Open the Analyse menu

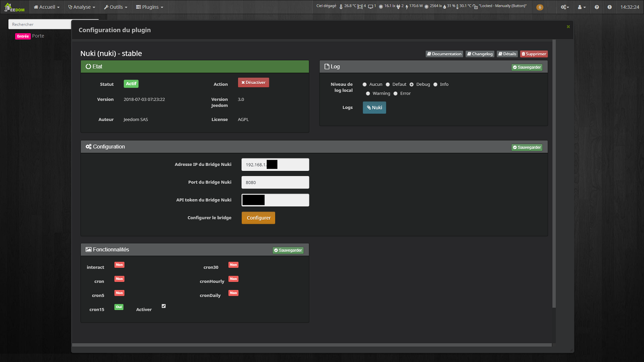coord(82,7)
